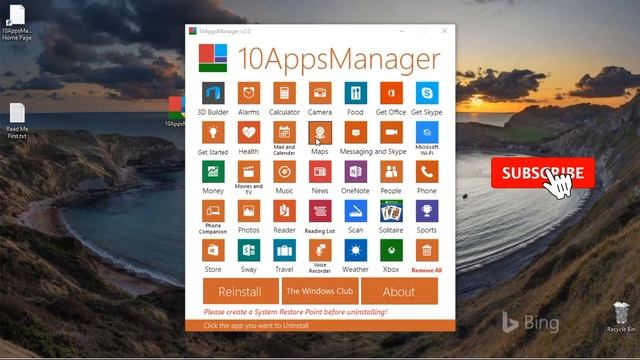The image size is (640, 360).
Task: Click the Music app icon
Action: pyautogui.click(x=284, y=172)
